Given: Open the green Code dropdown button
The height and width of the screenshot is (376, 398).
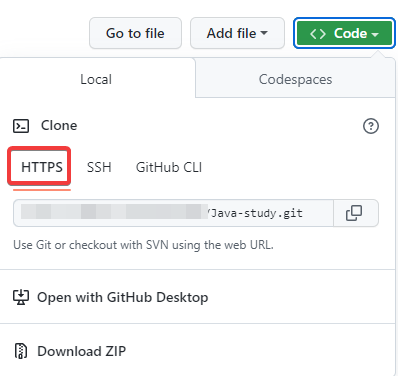Looking at the screenshot, I should pyautogui.click(x=344, y=33).
